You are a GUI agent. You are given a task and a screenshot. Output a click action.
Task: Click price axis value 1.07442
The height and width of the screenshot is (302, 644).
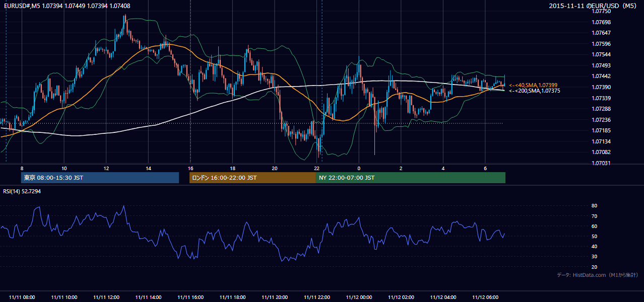point(602,76)
